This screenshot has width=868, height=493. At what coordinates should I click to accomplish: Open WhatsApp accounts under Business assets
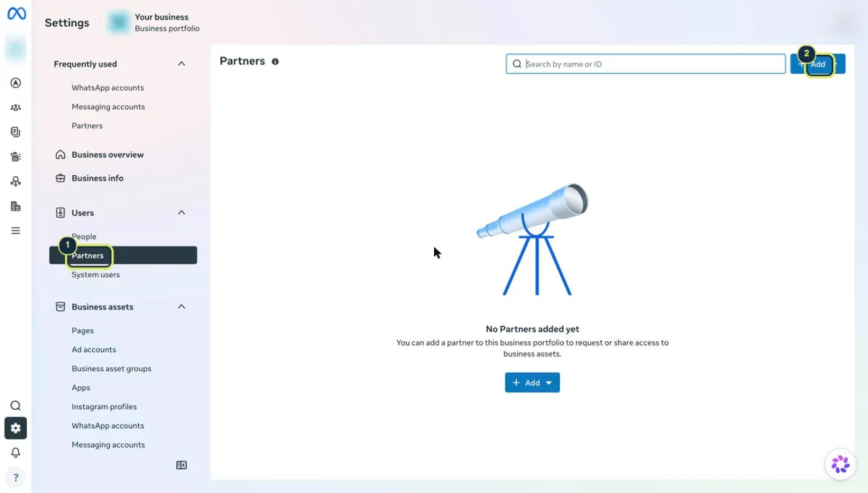108,426
